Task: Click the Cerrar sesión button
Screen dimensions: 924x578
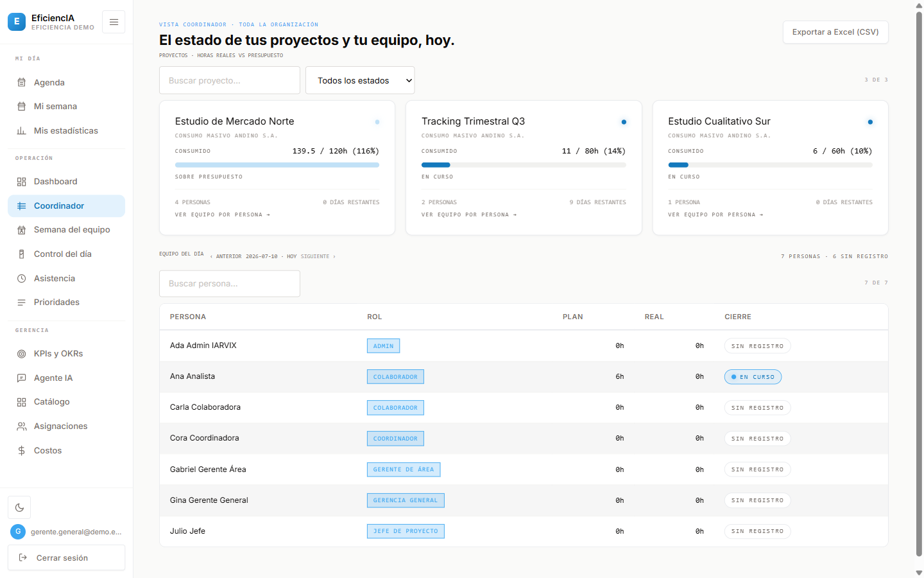Action: coord(66,557)
